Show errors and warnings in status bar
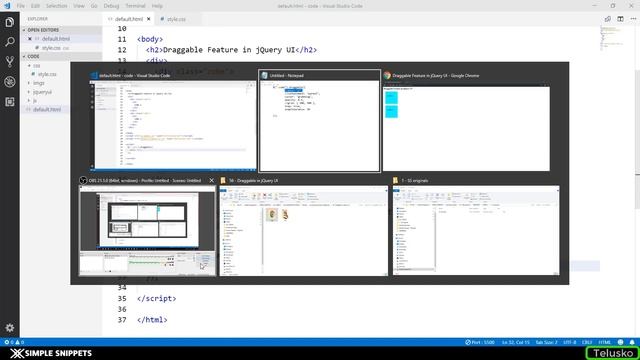The height and width of the screenshot is (360, 640). point(14,342)
